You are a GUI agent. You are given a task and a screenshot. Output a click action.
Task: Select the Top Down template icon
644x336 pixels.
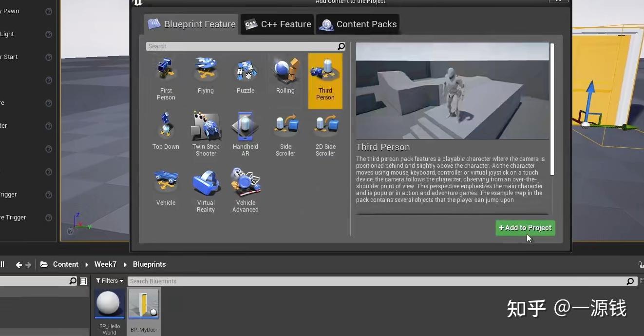point(166,126)
